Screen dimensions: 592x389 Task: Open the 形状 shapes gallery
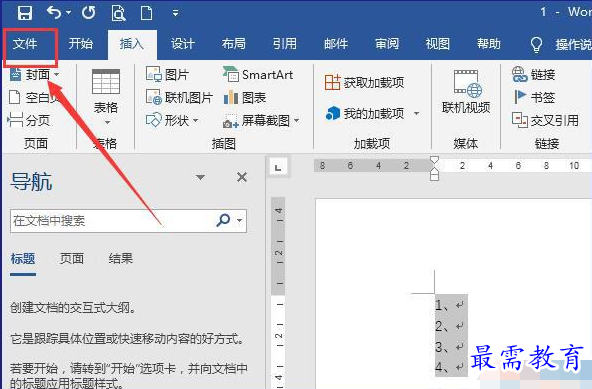pos(172,120)
